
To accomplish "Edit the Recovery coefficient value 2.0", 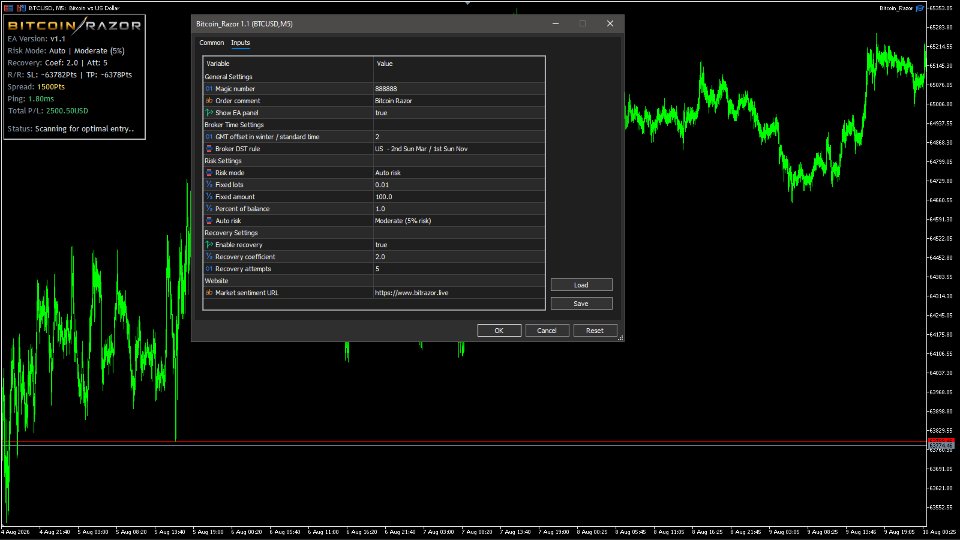I will click(x=459, y=257).
